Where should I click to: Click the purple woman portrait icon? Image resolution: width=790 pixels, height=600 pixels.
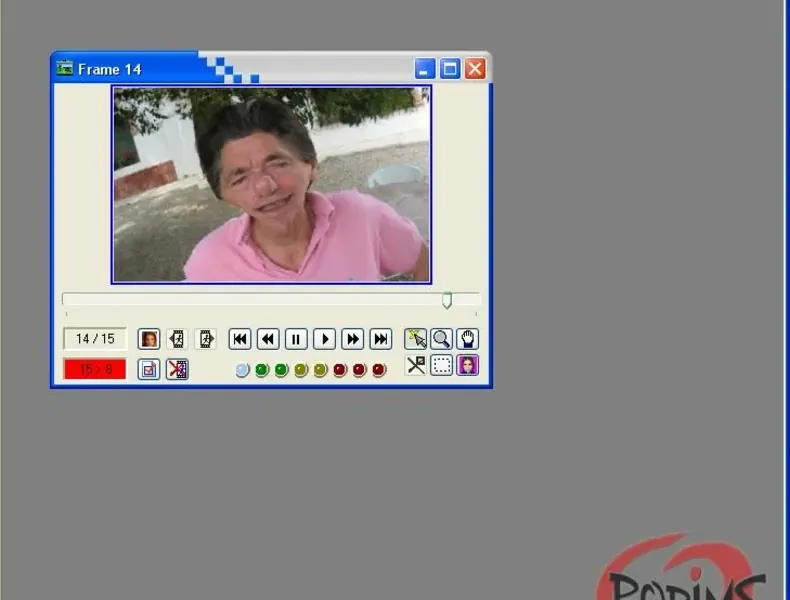467,365
